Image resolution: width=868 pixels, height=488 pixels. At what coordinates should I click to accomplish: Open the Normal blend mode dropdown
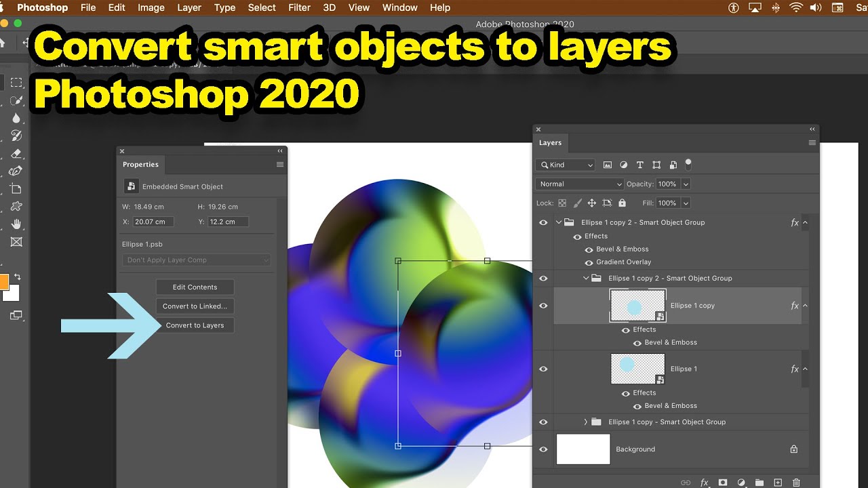[580, 184]
